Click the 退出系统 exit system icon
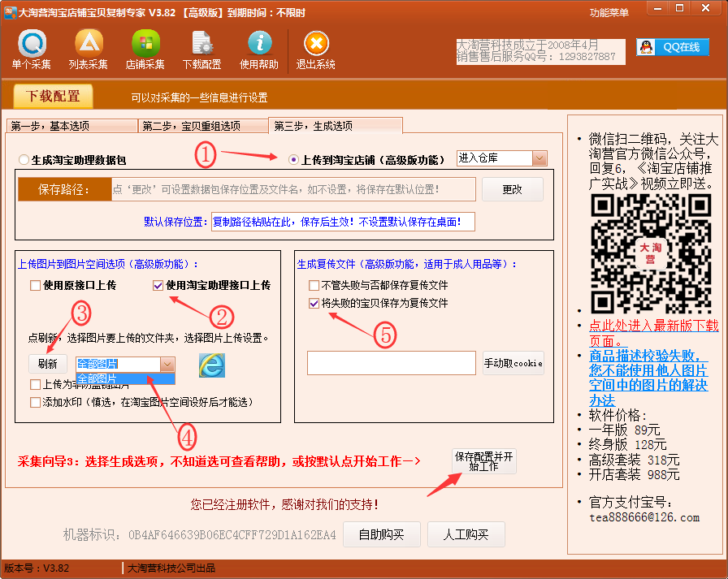This screenshot has width=728, height=579. [x=316, y=50]
